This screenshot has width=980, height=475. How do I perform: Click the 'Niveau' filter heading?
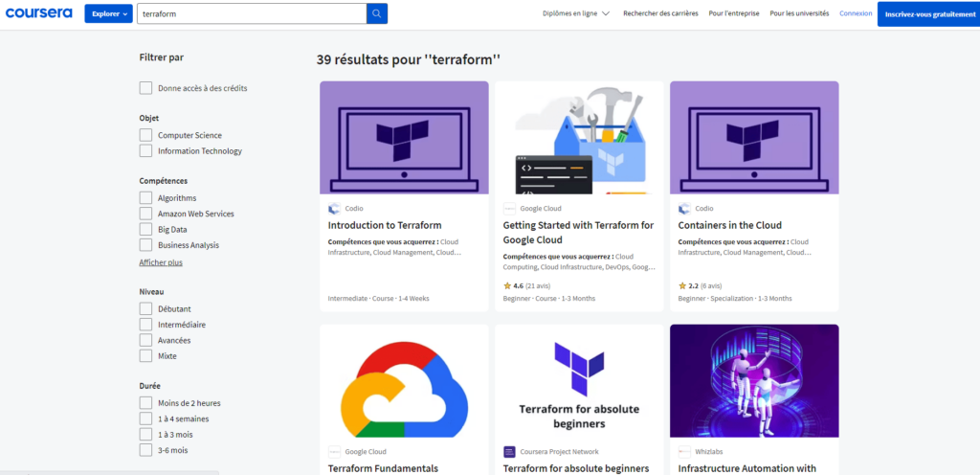(152, 292)
